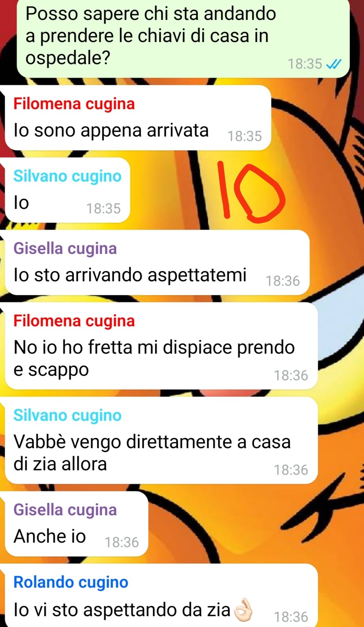This screenshot has height=627, width=364.
Task: Select Gisella's 'Anche io' message
Action: pos(76,524)
